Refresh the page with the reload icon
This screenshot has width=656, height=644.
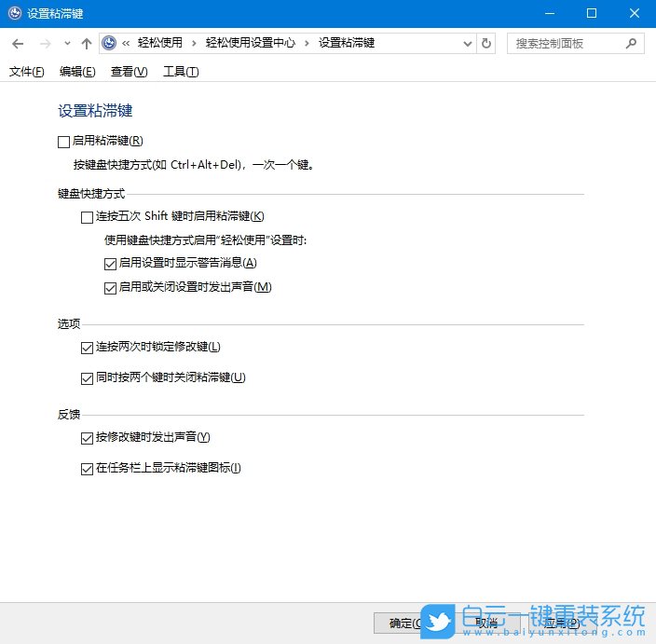coord(486,43)
